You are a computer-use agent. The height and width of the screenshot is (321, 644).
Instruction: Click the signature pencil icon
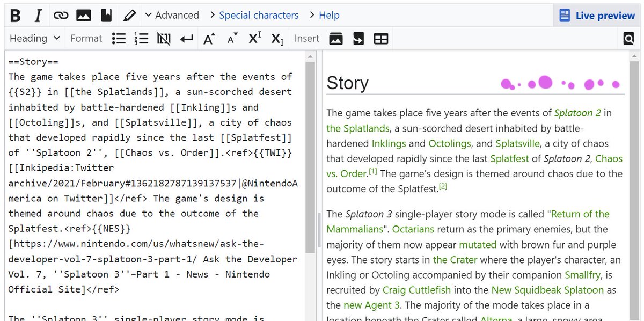tap(129, 16)
